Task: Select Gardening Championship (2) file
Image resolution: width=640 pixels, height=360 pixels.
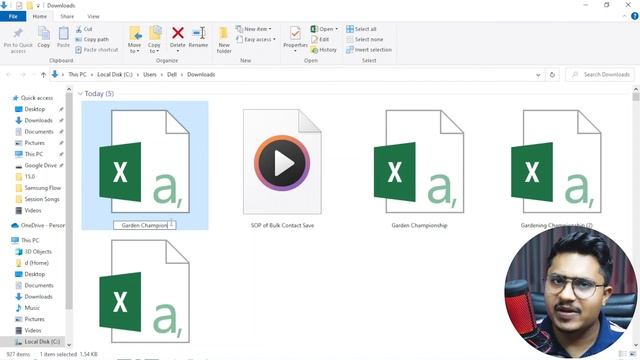Action: 556,166
